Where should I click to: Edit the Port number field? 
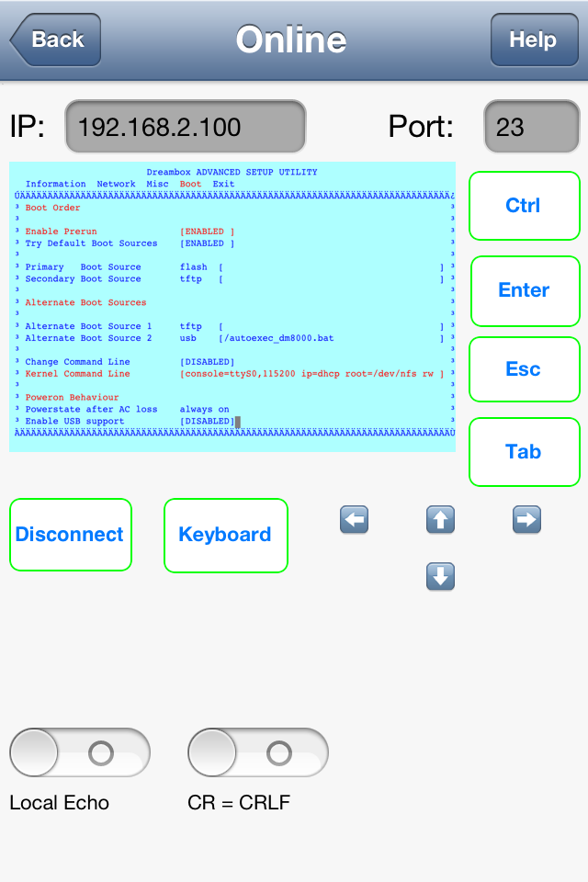click(x=531, y=127)
